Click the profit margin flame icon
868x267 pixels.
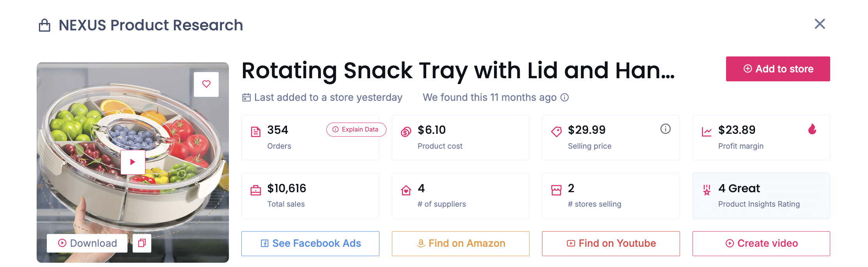[x=812, y=129]
